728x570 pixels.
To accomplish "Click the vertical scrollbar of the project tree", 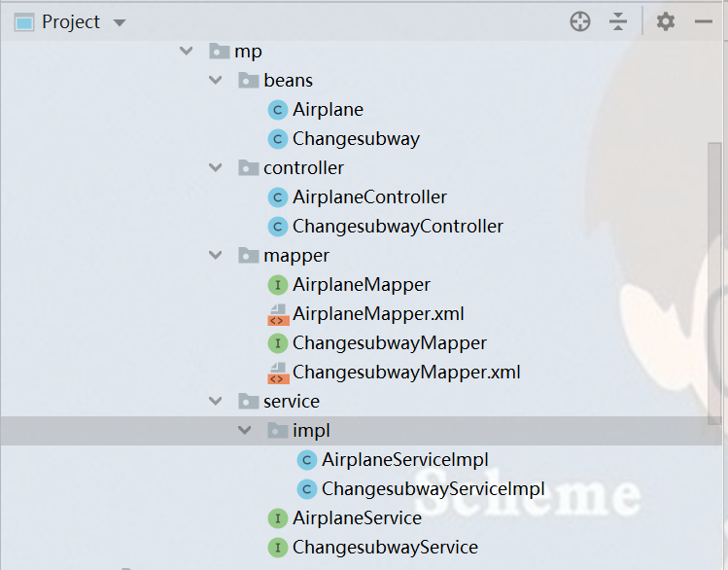I will (714, 283).
